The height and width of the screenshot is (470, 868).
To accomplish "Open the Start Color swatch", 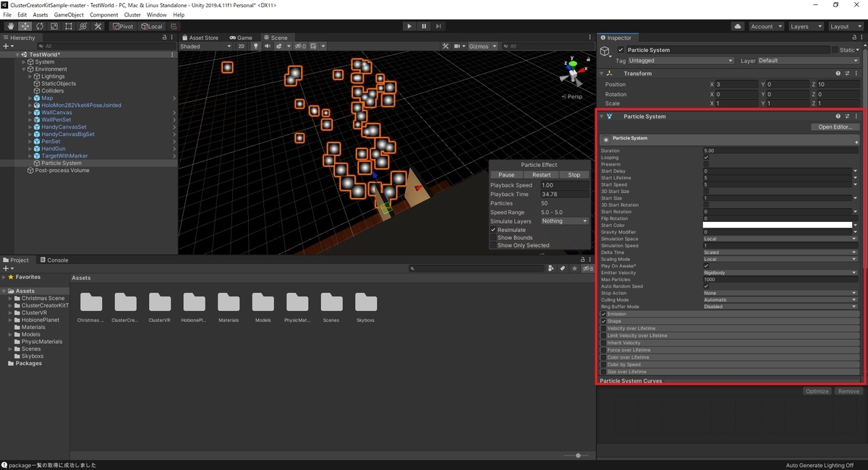I will pyautogui.click(x=777, y=226).
